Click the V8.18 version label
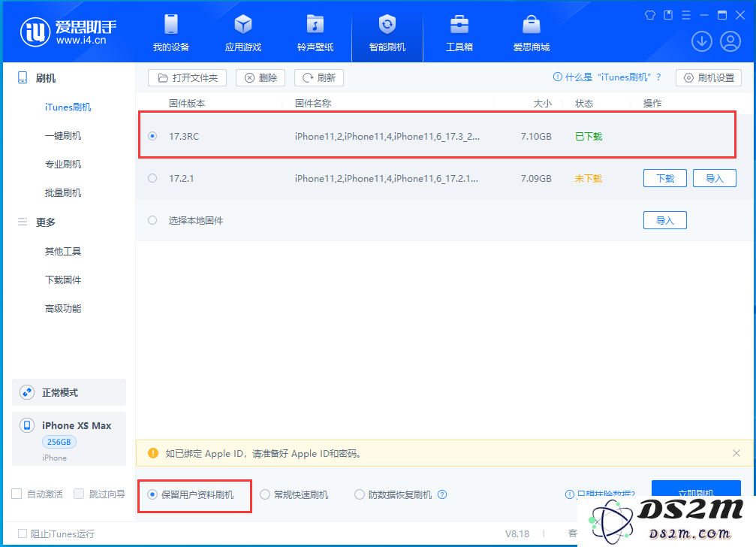The image size is (756, 547). pos(517,533)
